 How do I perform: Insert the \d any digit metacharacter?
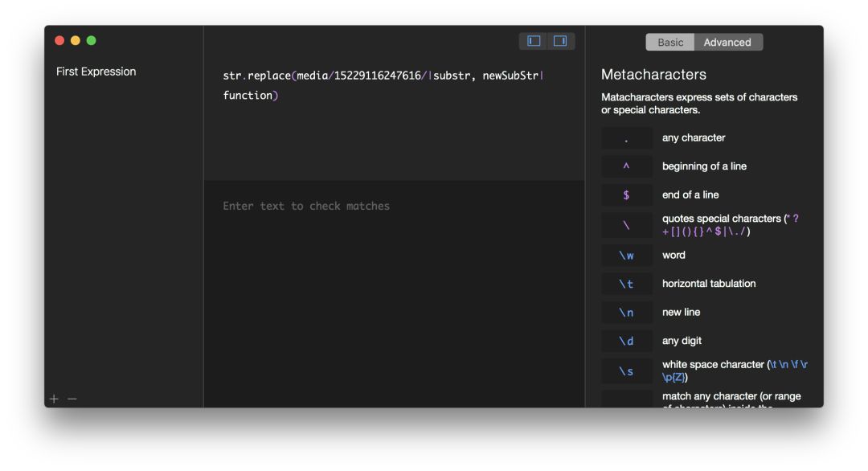point(627,341)
